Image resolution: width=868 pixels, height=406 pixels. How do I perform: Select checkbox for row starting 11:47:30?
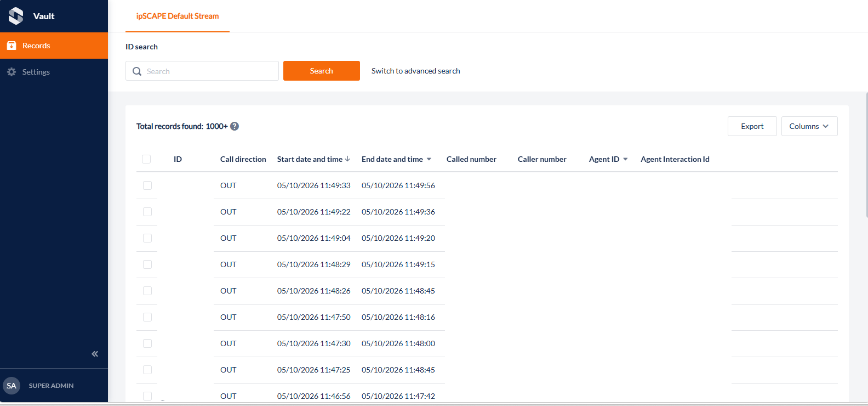pos(147,343)
